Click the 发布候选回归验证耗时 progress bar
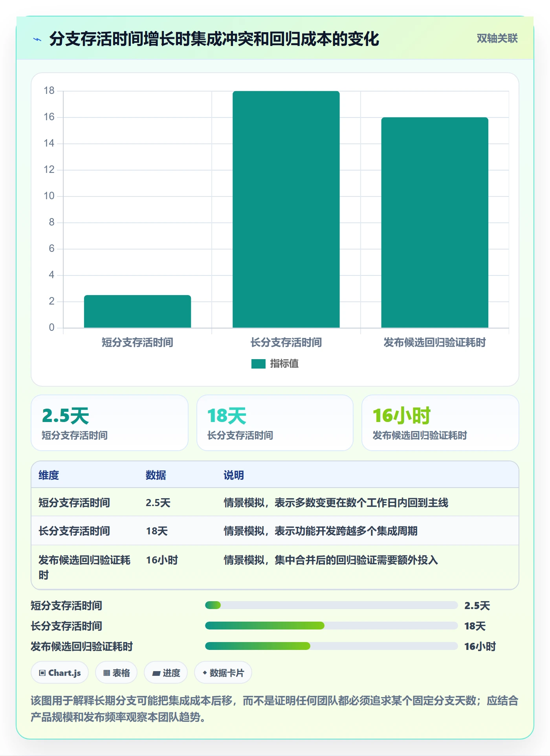 click(331, 646)
